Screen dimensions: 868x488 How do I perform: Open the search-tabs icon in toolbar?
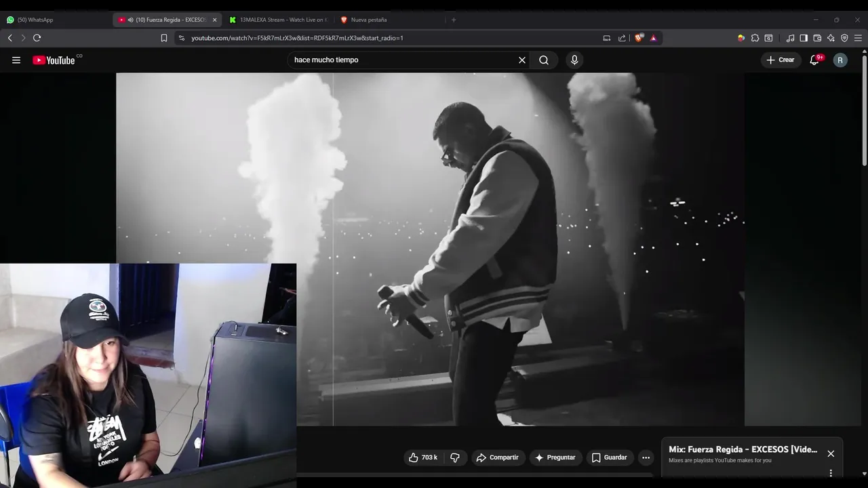(x=768, y=38)
